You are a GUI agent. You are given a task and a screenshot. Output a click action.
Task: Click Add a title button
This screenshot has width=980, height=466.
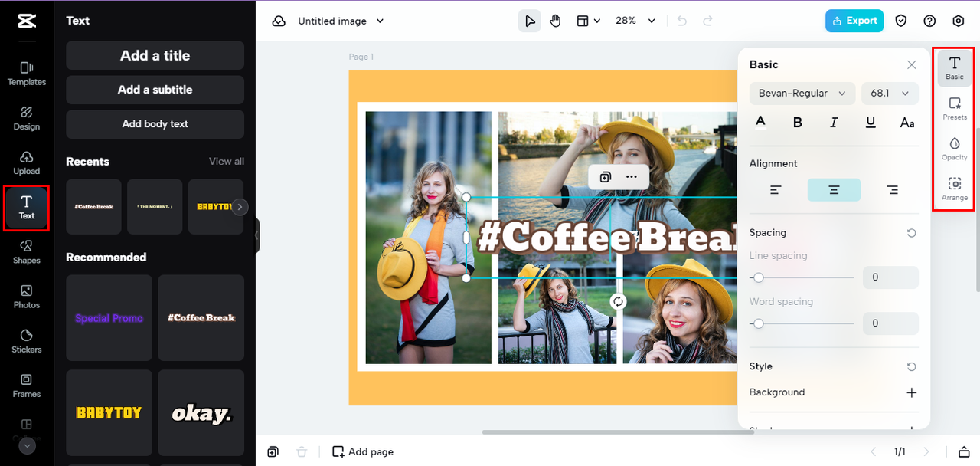(155, 55)
